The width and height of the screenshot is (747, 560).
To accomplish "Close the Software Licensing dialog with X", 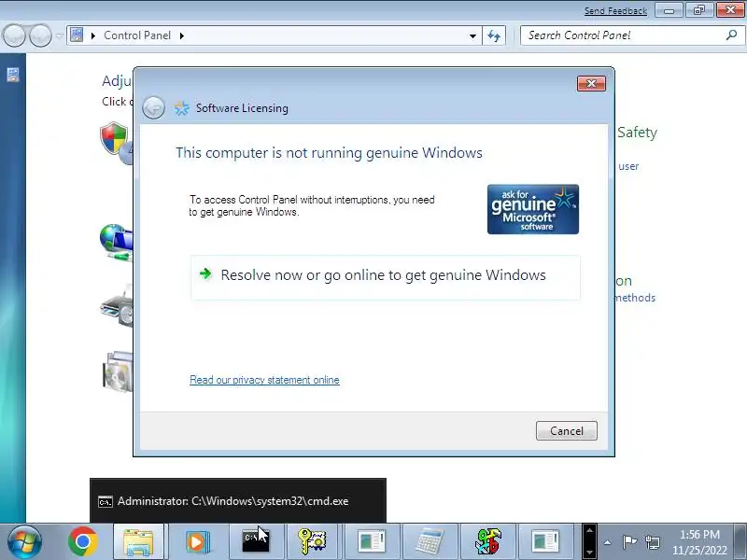I will (591, 84).
